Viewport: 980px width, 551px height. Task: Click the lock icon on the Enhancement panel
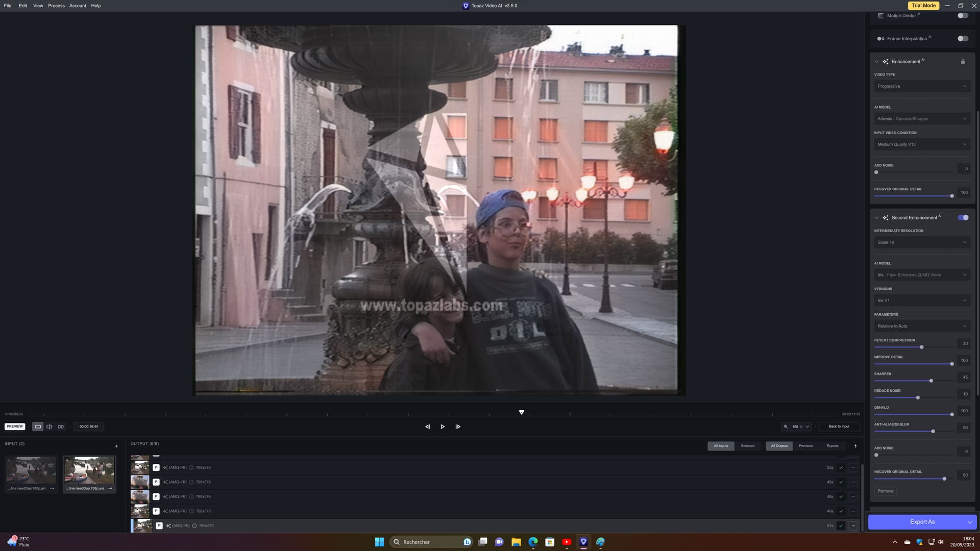pyautogui.click(x=963, y=61)
